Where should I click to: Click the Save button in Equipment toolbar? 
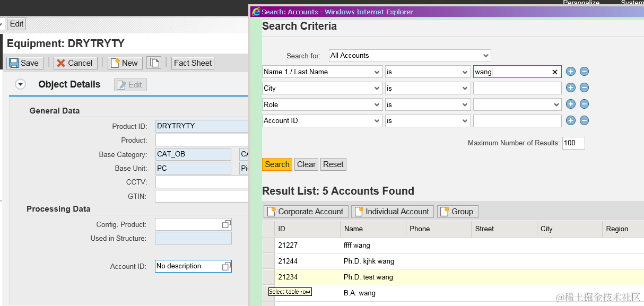(x=25, y=63)
